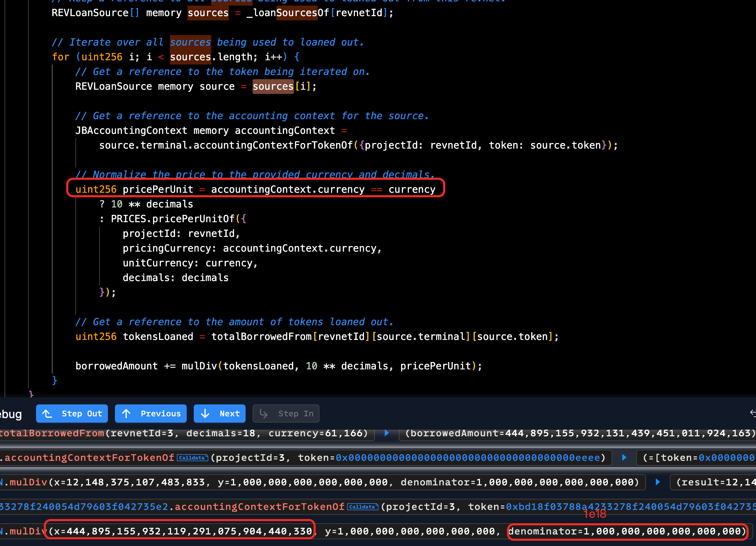Go to Previous debug step
The image size is (756, 546).
coord(151,414)
